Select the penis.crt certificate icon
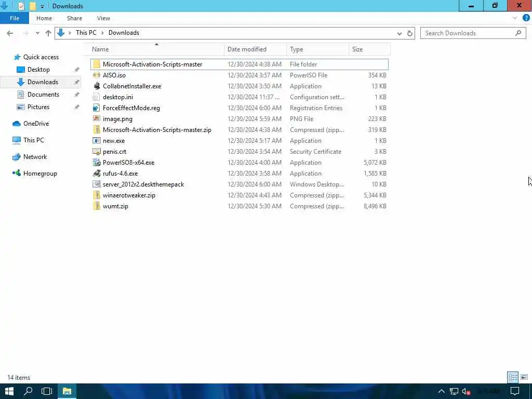 97,151
